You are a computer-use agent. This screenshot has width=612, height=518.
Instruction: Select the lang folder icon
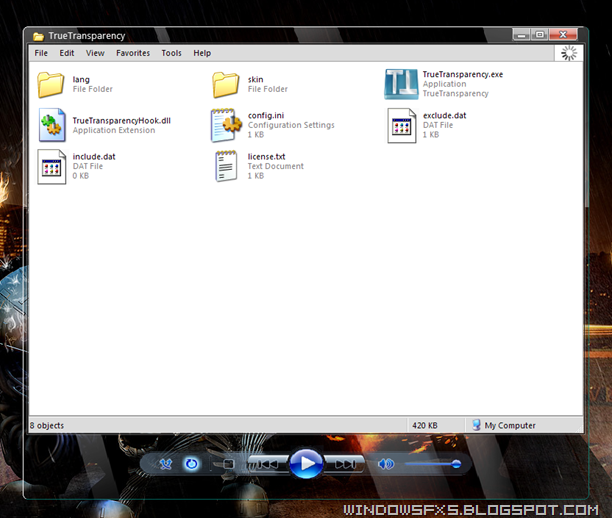coord(51,84)
